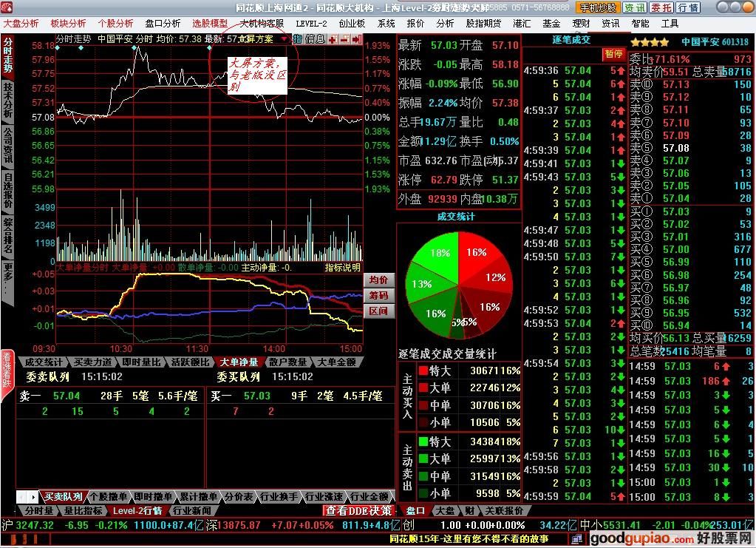Click the four-star rating icon for 中国平安

650,42
